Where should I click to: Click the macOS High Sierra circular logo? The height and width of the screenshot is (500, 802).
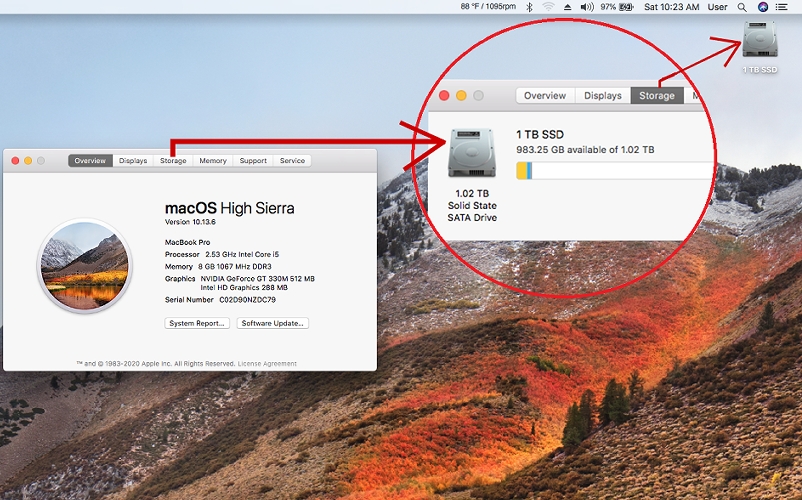tap(85, 266)
